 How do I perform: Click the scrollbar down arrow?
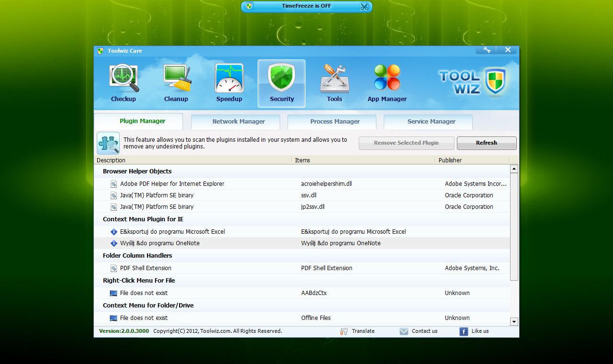(x=514, y=322)
